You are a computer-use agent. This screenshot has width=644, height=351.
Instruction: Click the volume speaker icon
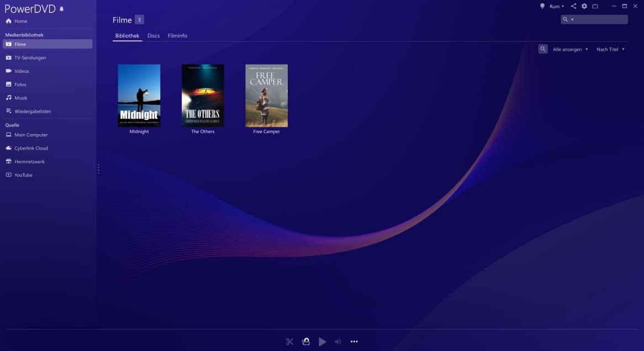coord(338,342)
